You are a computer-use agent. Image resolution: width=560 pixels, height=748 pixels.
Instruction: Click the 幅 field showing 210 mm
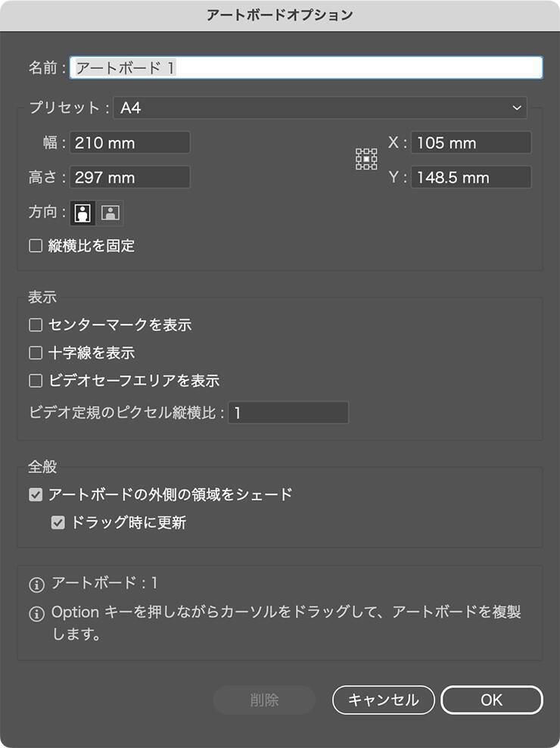click(129, 142)
